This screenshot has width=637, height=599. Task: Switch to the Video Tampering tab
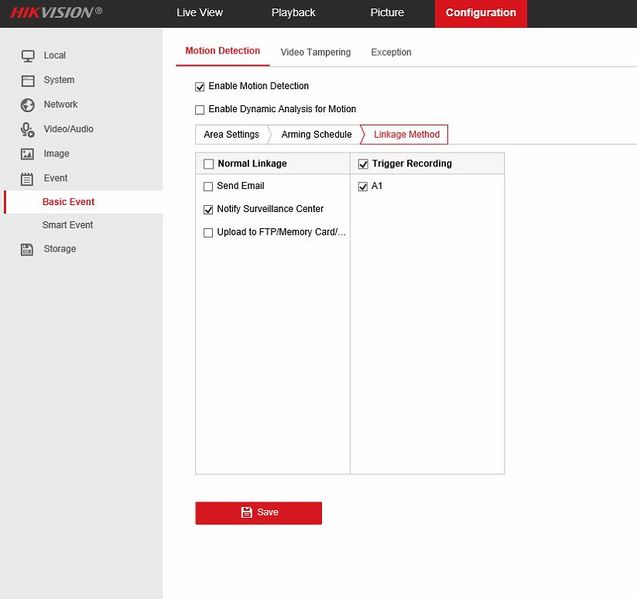(x=315, y=52)
